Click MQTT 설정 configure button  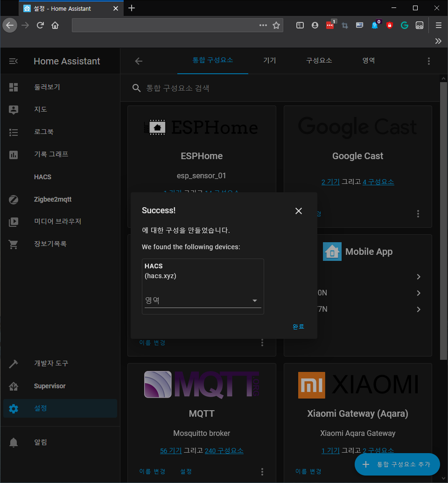[x=186, y=472]
